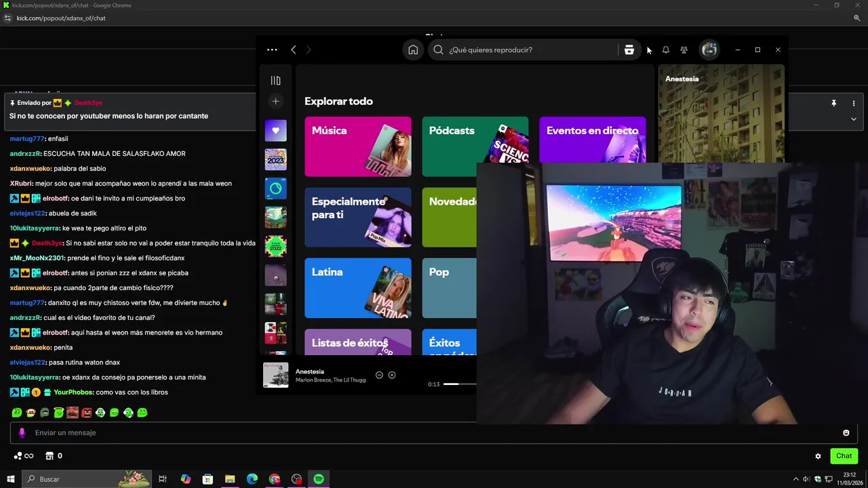Open the Spotify three-dot menu

[272, 49]
